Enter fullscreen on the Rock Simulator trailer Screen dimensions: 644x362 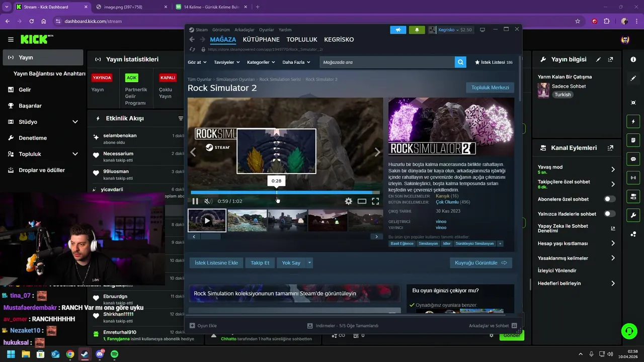point(375,201)
